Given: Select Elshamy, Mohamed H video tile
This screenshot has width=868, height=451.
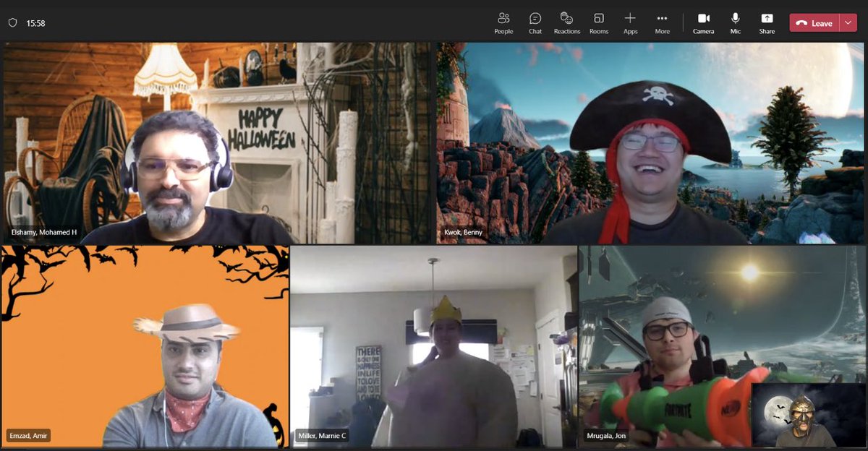Looking at the screenshot, I should tap(218, 143).
